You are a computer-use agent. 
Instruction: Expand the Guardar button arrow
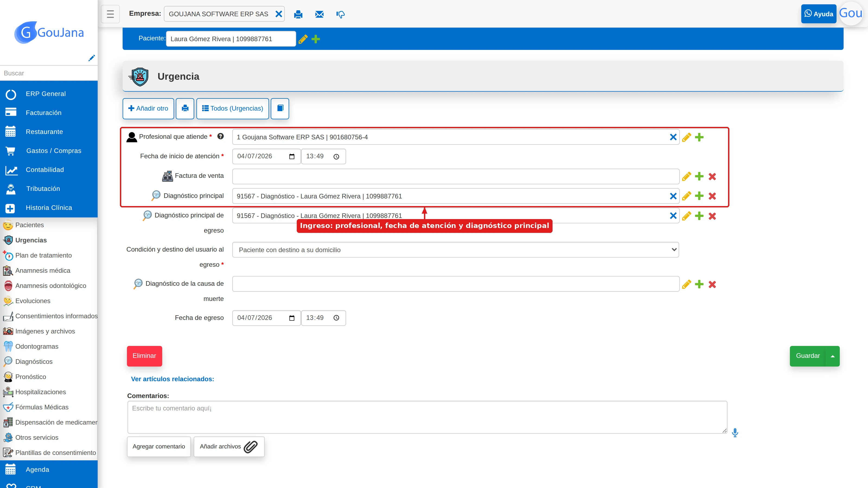[x=832, y=356]
